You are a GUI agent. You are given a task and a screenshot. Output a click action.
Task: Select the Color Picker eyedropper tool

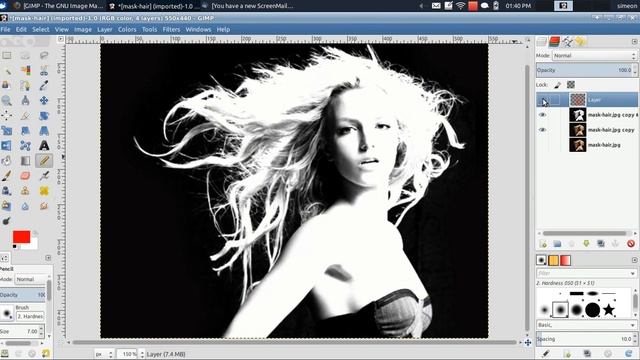click(44, 85)
